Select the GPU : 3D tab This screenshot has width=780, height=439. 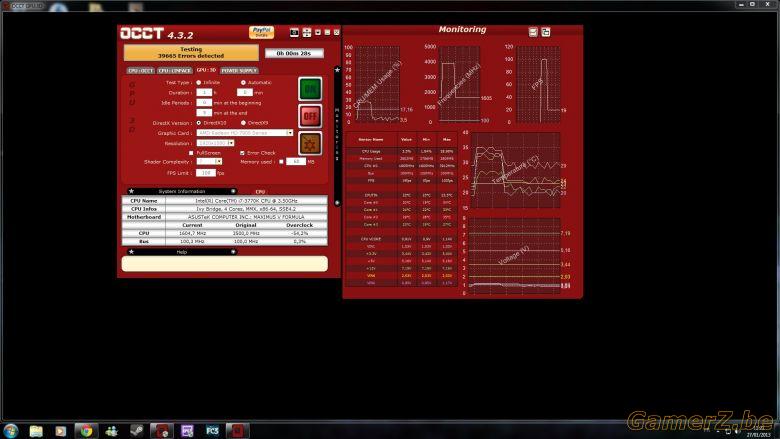click(206, 70)
